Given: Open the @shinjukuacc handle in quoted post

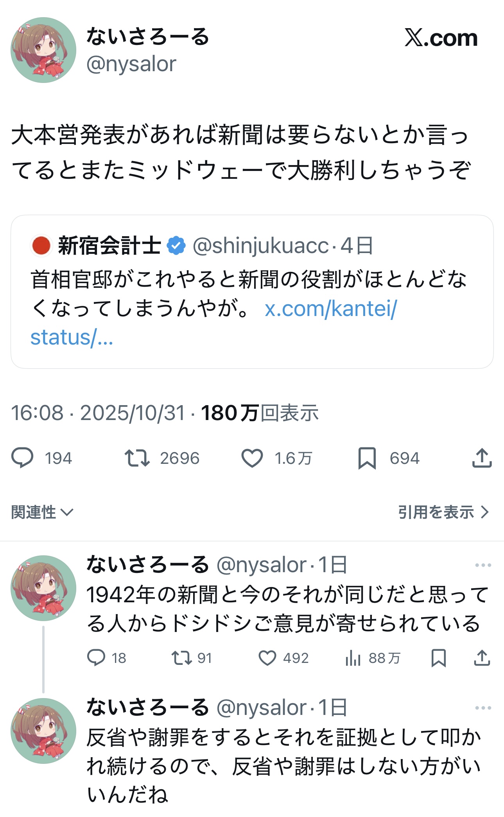Looking at the screenshot, I should [260, 246].
